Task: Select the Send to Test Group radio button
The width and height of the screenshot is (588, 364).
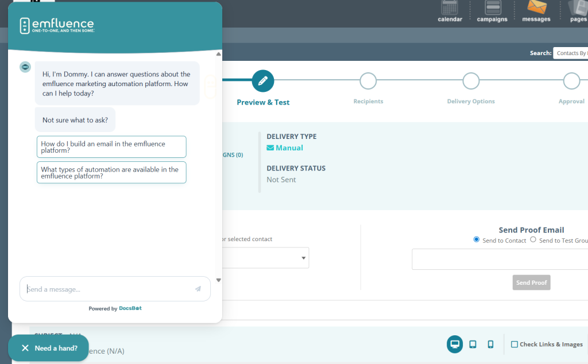Action: click(x=533, y=239)
